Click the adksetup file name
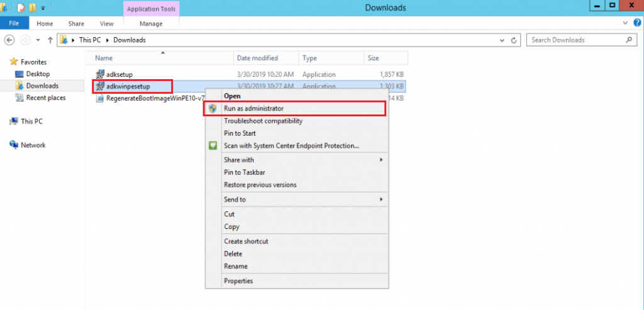The image size is (644, 310). pos(119,74)
